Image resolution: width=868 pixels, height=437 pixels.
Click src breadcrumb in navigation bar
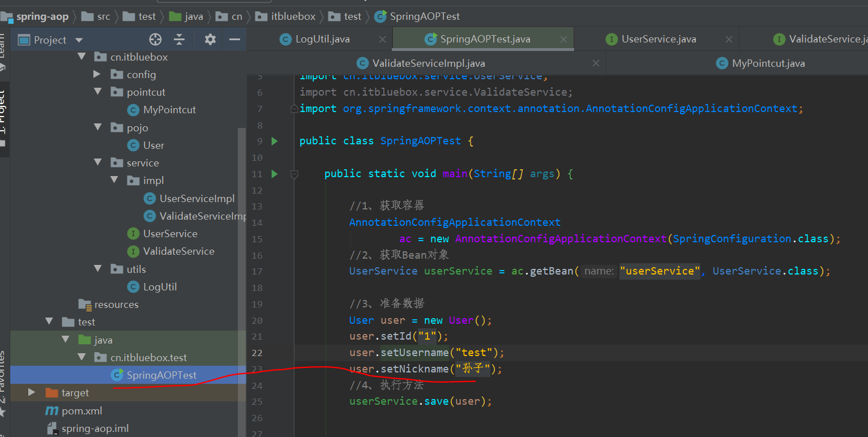pyautogui.click(x=104, y=16)
